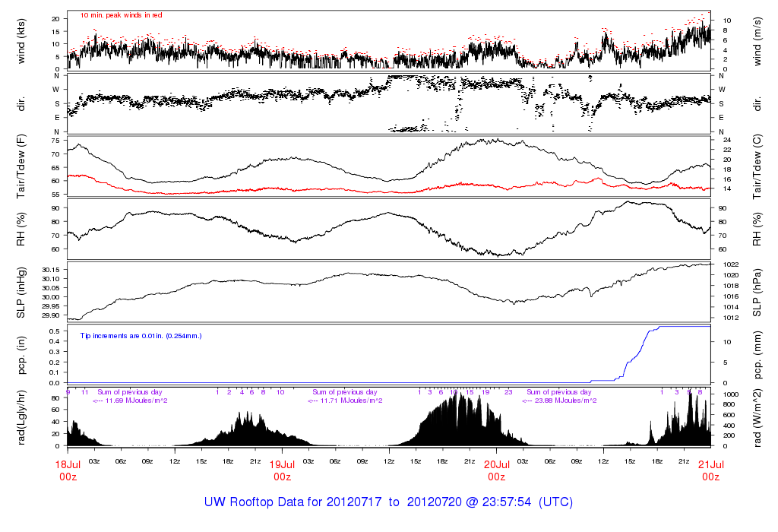Select the 'Tair/Tdew (C)' axis label

(757, 166)
